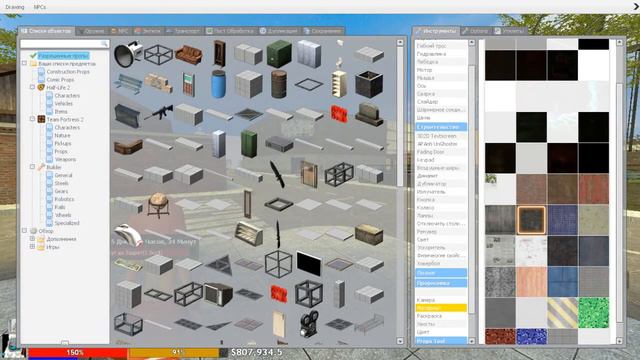640x360 pixels.
Task: Spawn the corner wooden counter prop
Action: (128, 146)
